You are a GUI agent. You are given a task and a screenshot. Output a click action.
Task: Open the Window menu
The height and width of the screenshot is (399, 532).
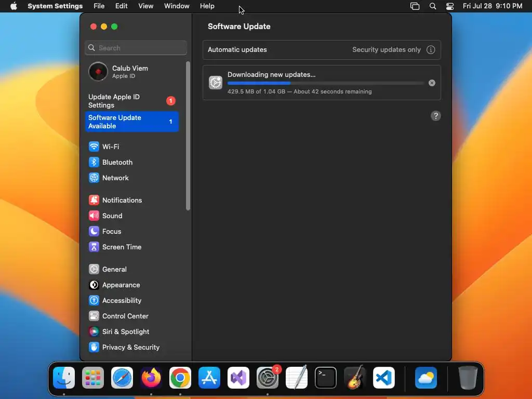coord(177,6)
